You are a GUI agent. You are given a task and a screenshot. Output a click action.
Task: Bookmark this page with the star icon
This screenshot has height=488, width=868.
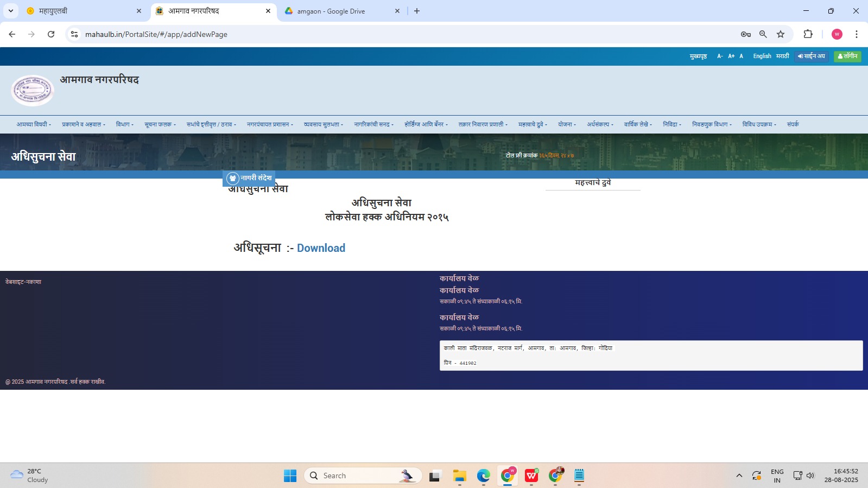[x=781, y=34]
